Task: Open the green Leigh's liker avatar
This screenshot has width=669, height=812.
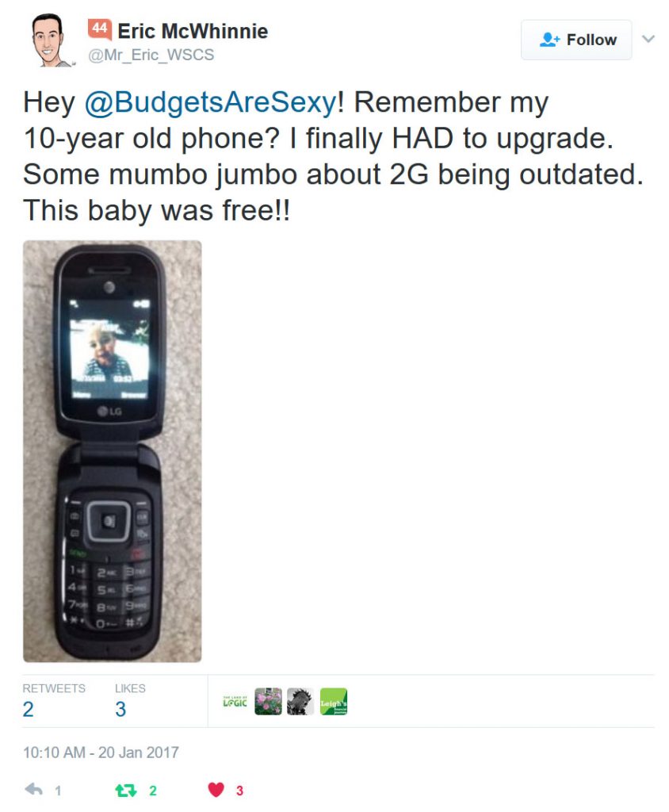Action: 334,702
